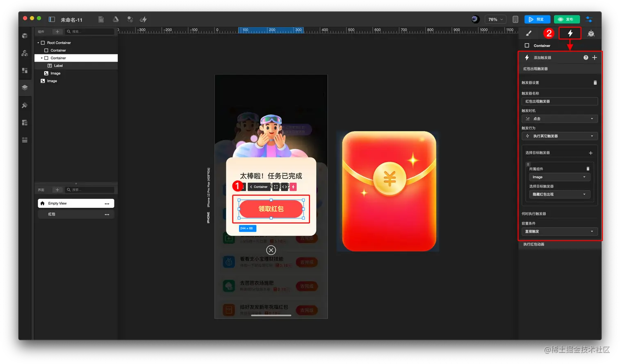Switch to the 3D cube data tab
The height and width of the screenshot is (364, 620).
[591, 33]
